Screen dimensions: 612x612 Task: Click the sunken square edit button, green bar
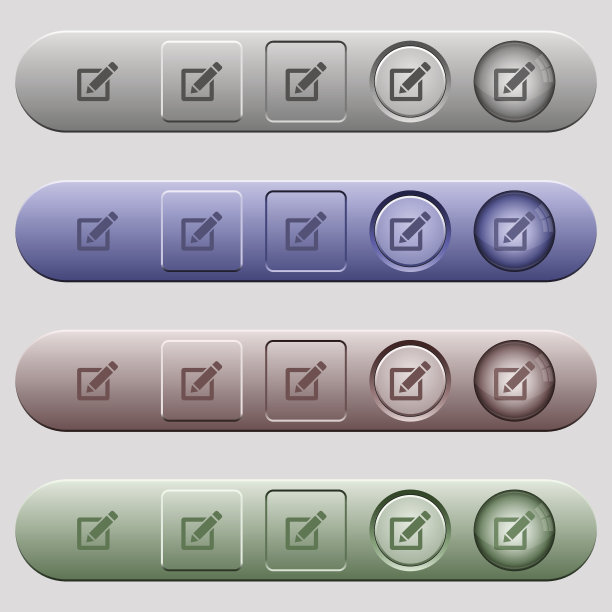306,530
